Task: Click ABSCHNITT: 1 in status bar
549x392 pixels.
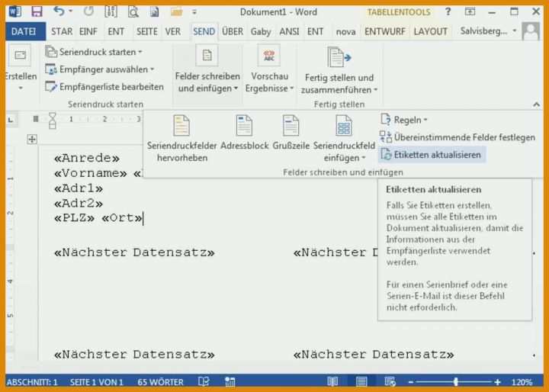Action: [x=32, y=382]
